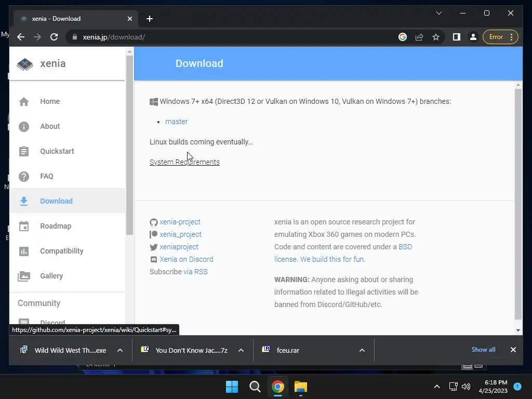The height and width of the screenshot is (399, 532).
Task: Expand options for fceu.rar download
Action: 362,350
